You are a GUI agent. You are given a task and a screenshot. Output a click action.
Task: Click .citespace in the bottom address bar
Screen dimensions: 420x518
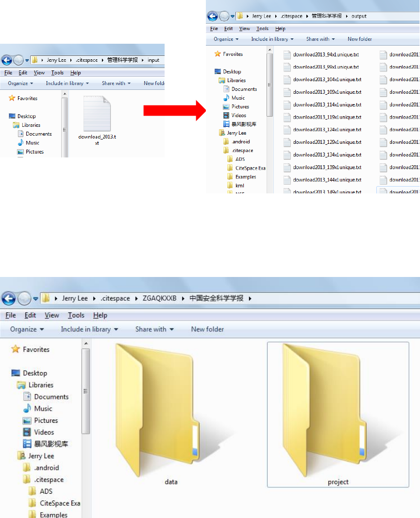(x=115, y=298)
